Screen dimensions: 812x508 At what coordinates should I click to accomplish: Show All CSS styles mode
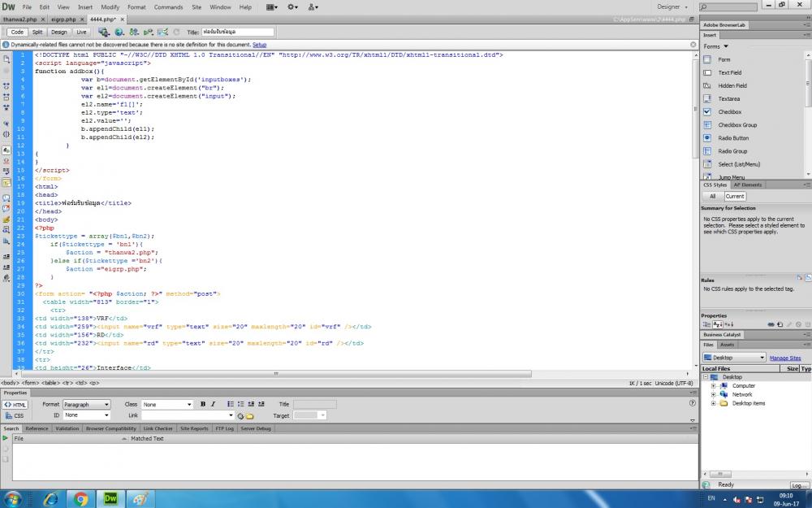713,196
